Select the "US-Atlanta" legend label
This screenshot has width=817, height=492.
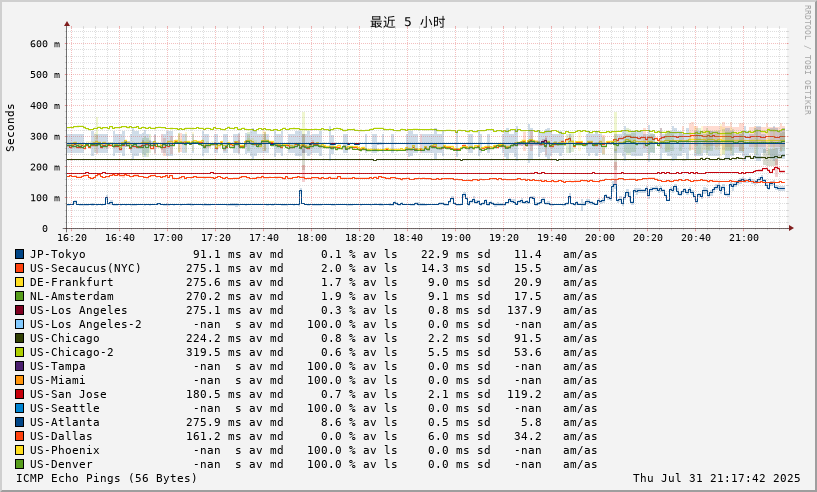pyautogui.click(x=65, y=422)
